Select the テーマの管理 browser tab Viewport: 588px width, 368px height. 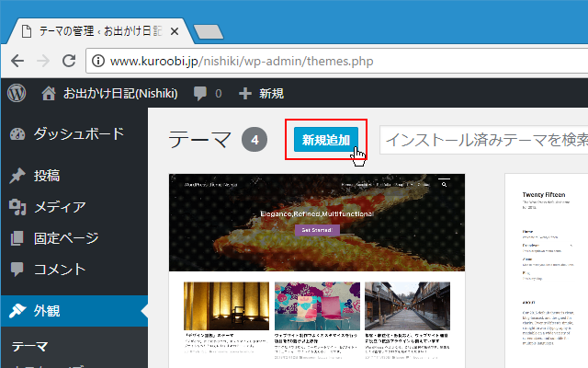coord(100,31)
